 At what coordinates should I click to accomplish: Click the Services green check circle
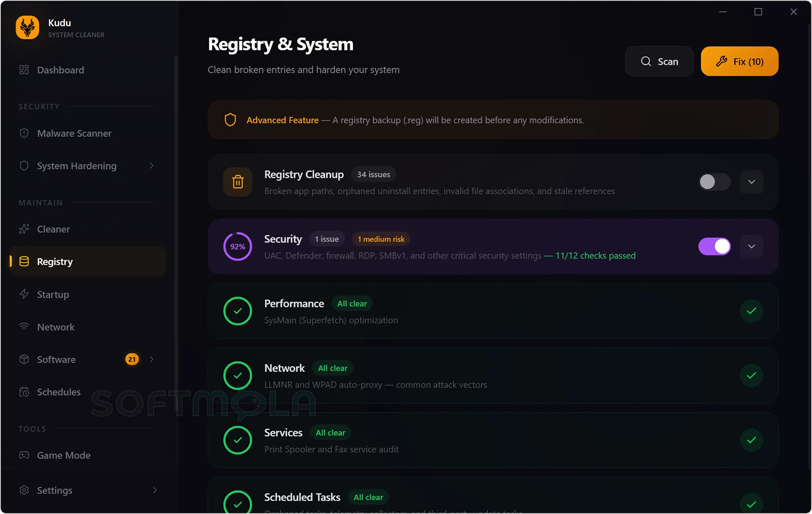tap(238, 440)
